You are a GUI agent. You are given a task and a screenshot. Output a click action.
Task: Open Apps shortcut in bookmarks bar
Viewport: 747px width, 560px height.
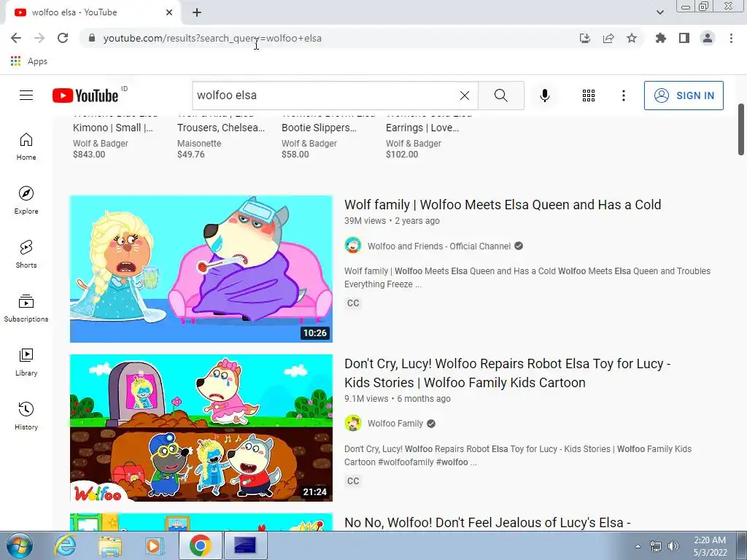tap(28, 61)
